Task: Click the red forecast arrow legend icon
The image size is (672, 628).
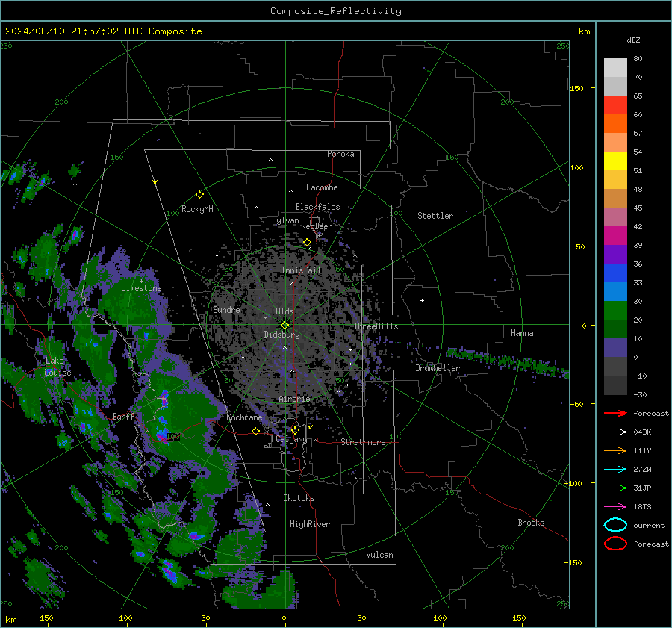Action: point(615,413)
